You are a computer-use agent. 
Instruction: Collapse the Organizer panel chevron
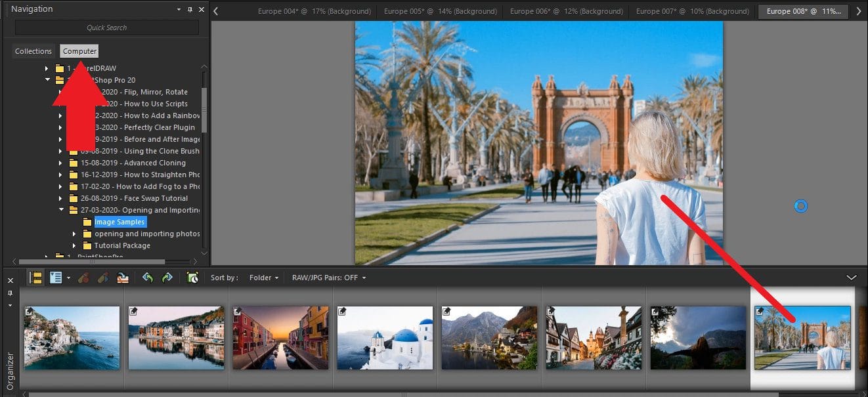(852, 278)
